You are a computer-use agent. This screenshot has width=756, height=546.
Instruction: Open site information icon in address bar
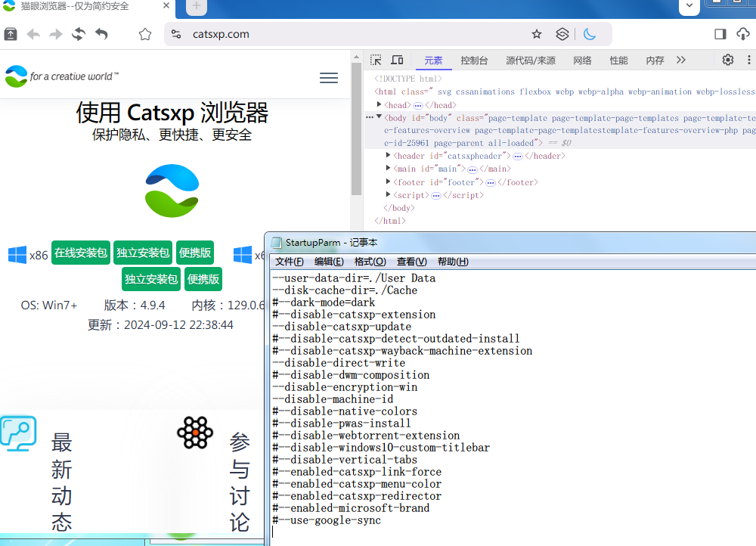(176, 34)
